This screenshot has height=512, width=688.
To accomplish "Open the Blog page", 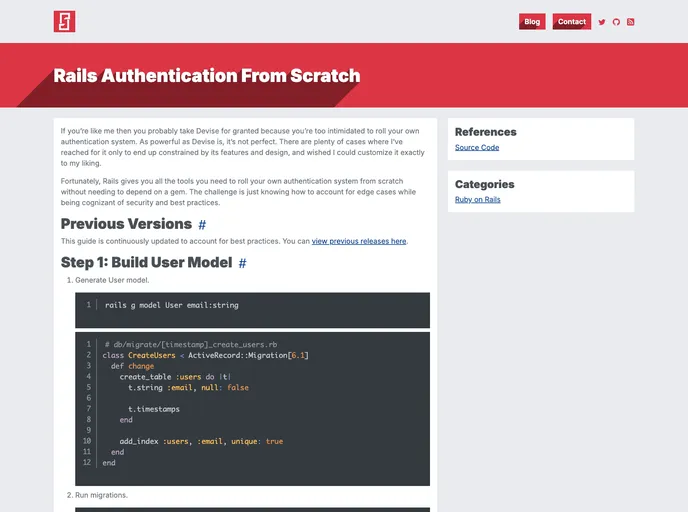I will click(532, 21).
